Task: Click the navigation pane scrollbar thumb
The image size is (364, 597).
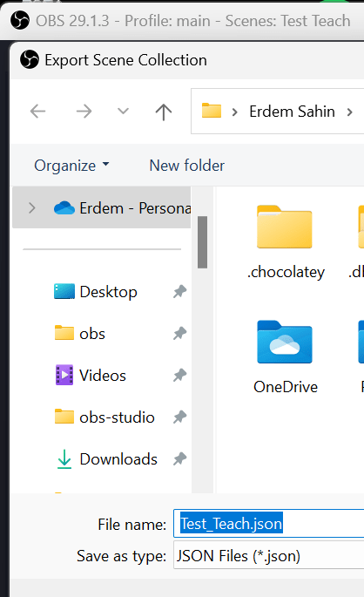Action: (x=202, y=242)
